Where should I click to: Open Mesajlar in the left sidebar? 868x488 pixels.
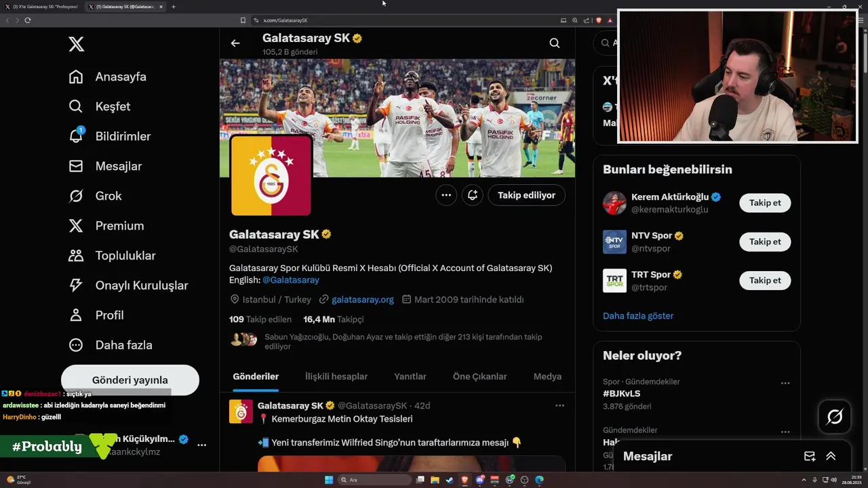(x=105, y=166)
